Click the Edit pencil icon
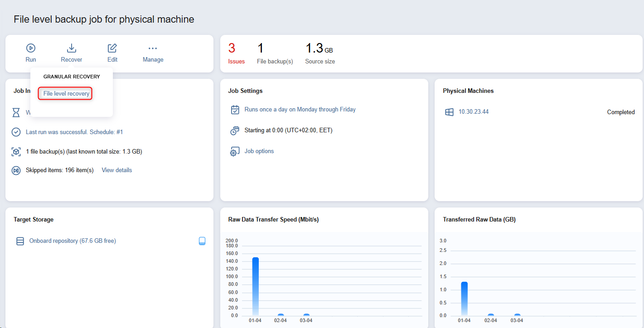Screen dimensions: 644x328 click(112, 48)
